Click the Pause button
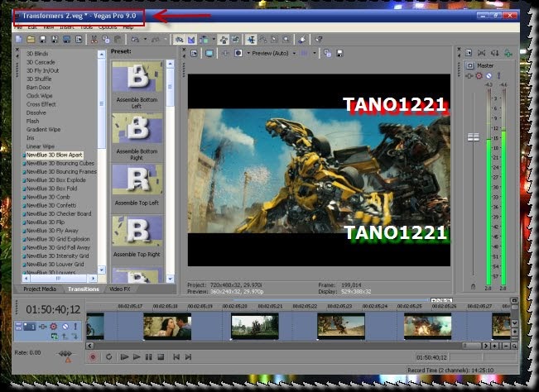The width and height of the screenshot is (539, 392). 148,357
